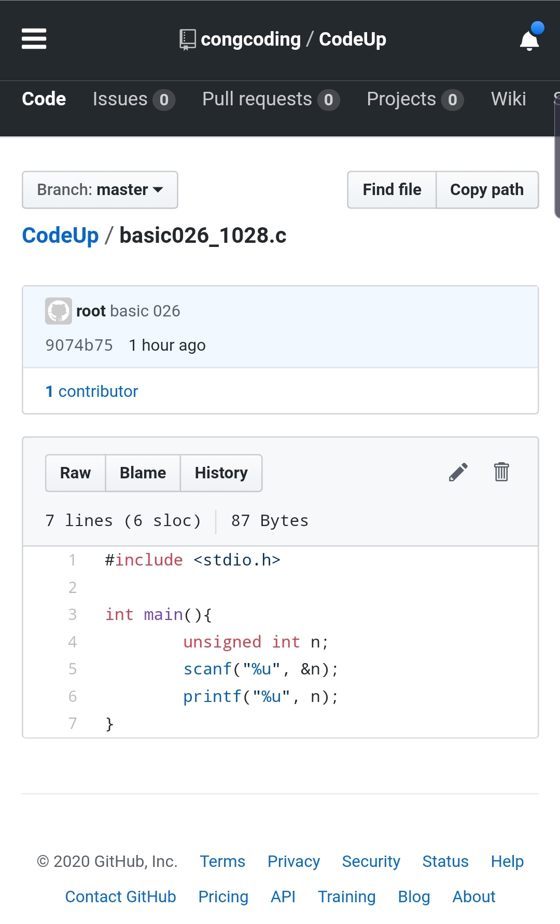
Task: Select line number 3 in code
Action: pos(73,615)
